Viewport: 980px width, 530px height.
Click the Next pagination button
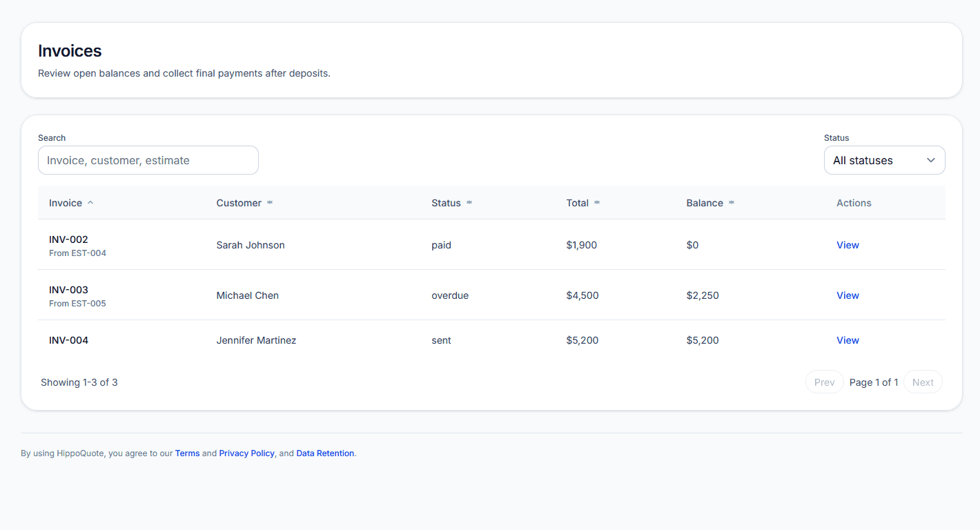point(923,382)
